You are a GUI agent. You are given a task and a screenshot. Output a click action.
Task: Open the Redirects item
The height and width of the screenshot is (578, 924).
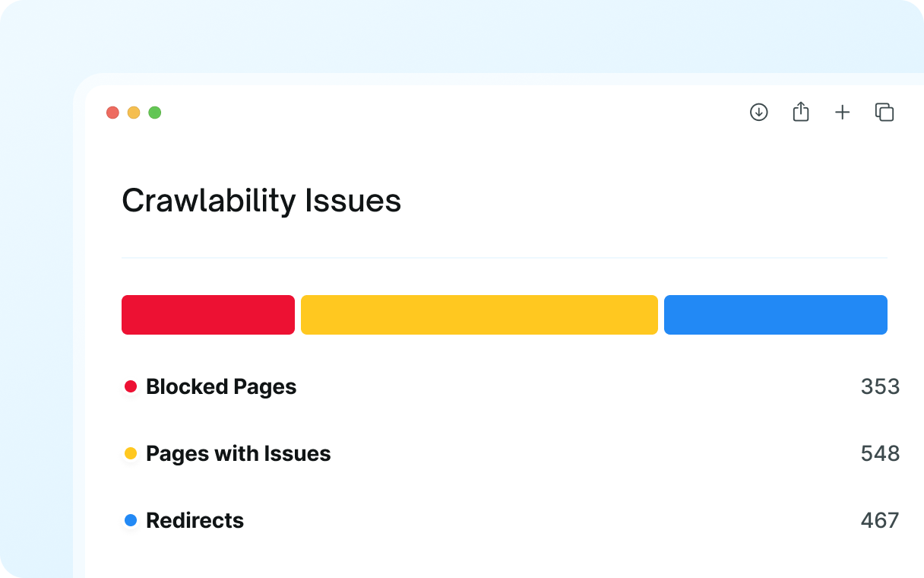point(195,520)
